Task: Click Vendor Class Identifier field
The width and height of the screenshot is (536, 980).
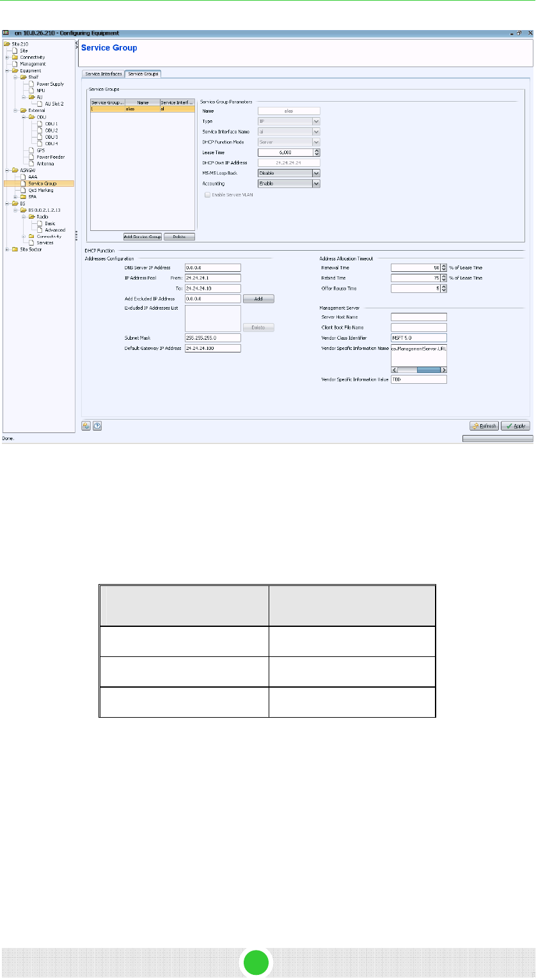Action: (x=419, y=337)
